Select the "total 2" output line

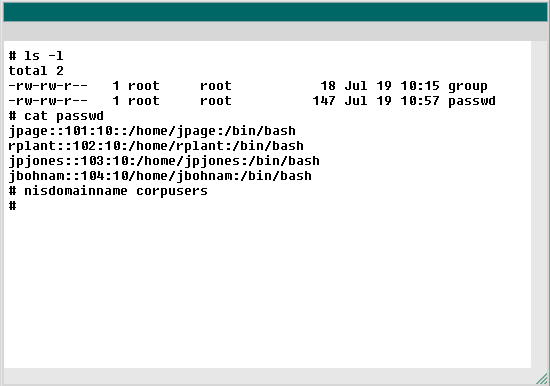pos(36,71)
